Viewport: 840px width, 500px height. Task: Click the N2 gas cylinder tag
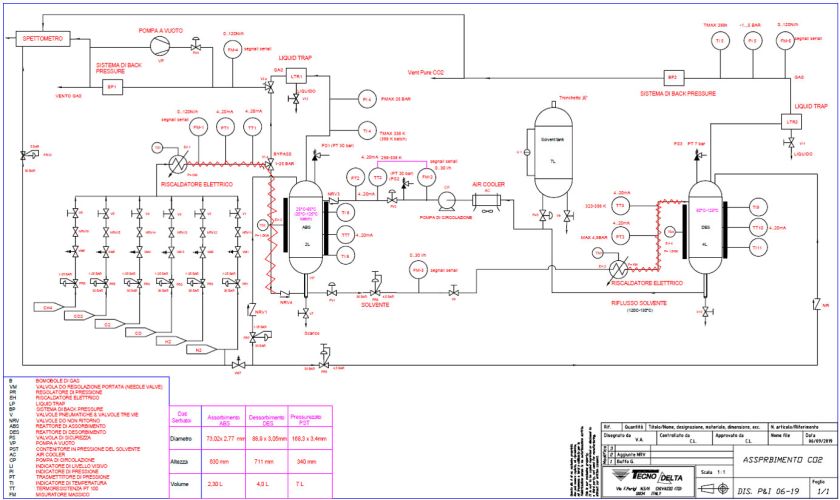[198, 350]
